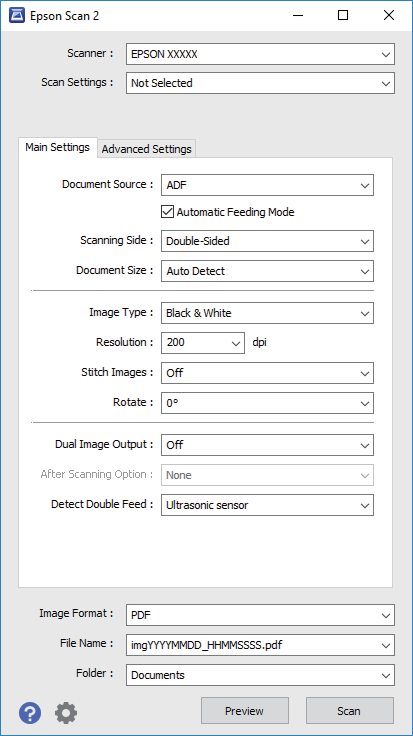
Task: Switch to the Main Settings tab
Action: click(x=58, y=147)
